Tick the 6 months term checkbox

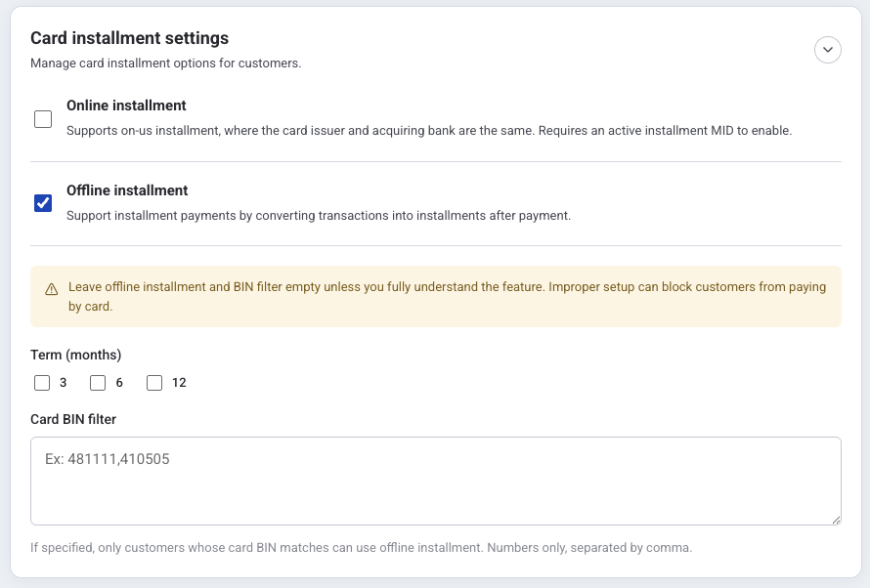98,383
